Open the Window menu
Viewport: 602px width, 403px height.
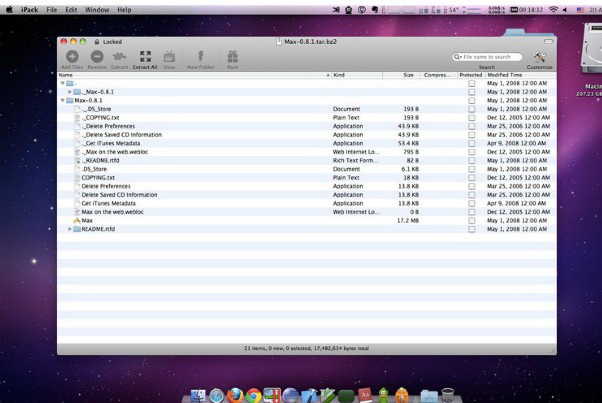click(x=97, y=9)
